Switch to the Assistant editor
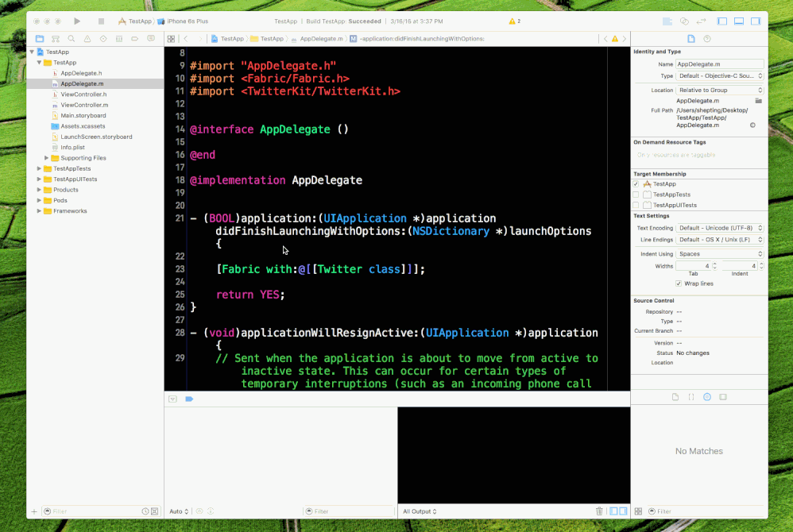 click(x=683, y=21)
